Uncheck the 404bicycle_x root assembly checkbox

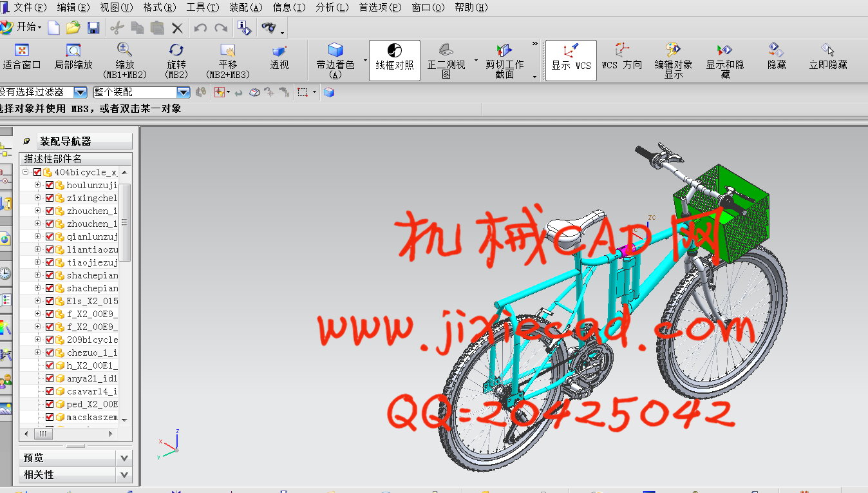click(x=37, y=172)
